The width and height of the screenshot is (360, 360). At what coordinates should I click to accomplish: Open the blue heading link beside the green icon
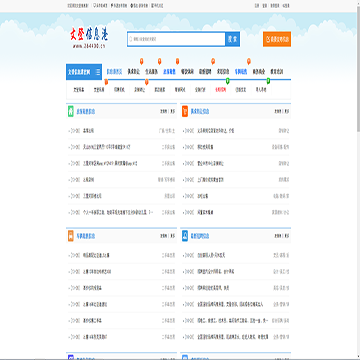click(86, 112)
